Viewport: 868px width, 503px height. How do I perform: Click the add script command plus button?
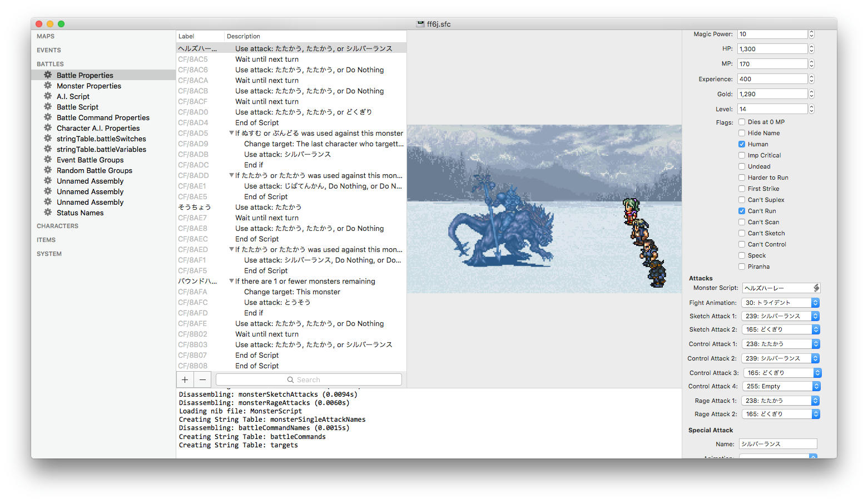[x=185, y=379]
